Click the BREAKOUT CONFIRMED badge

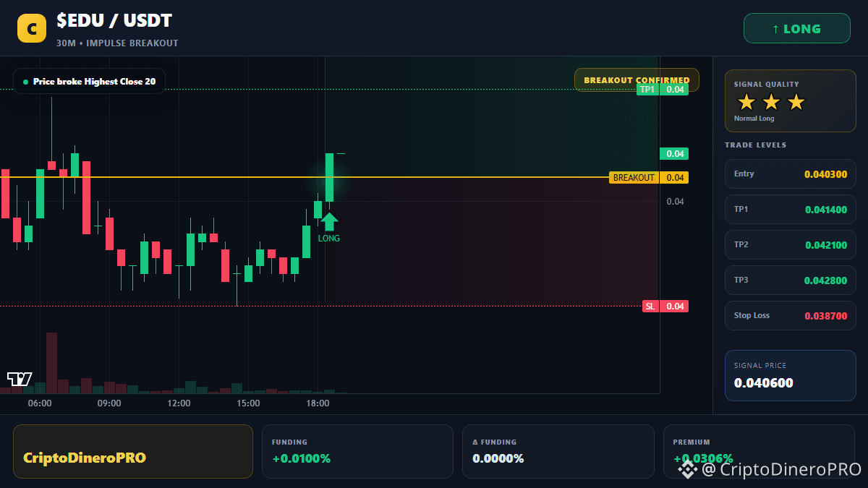click(637, 80)
